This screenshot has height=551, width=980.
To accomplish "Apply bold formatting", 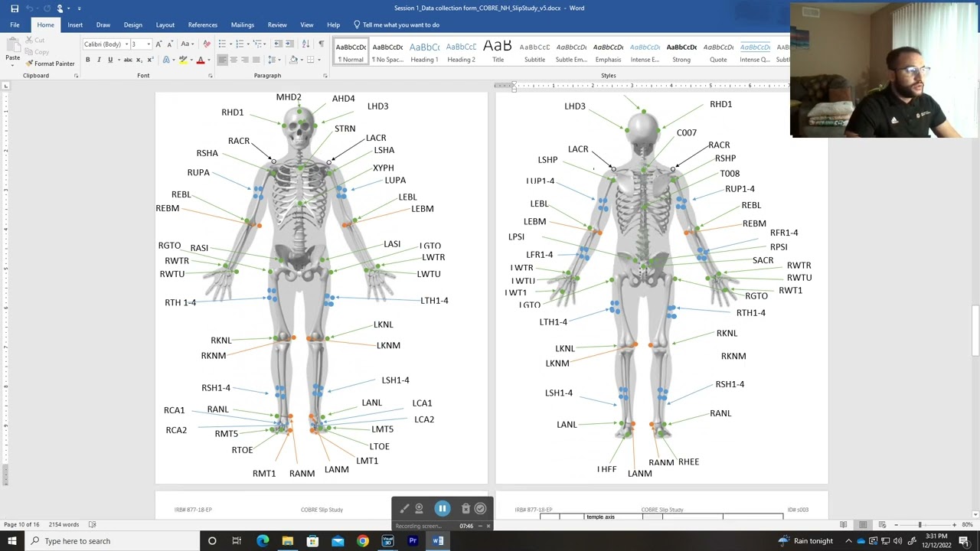I will point(88,60).
